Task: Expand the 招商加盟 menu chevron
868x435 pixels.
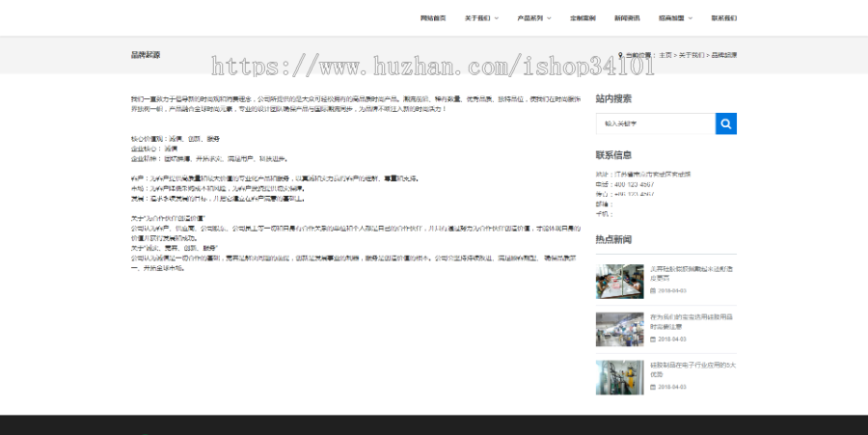Action: pyautogui.click(x=691, y=18)
